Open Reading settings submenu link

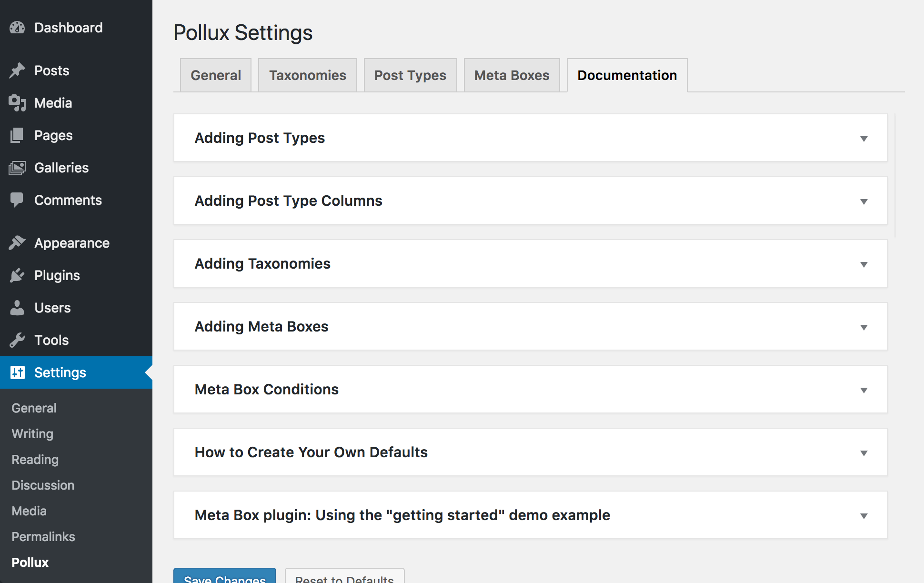click(x=35, y=460)
